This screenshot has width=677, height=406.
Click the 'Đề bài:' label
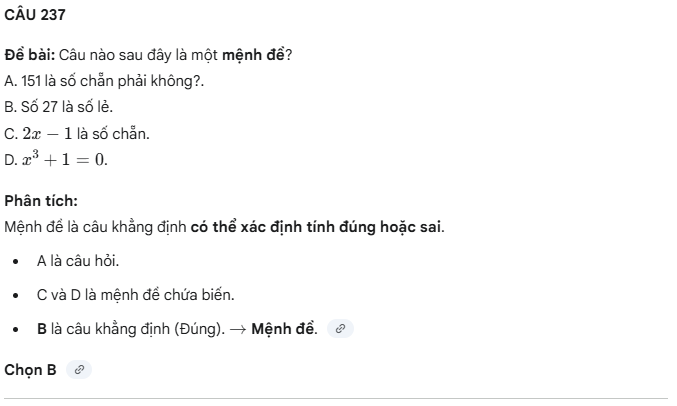coord(36,53)
